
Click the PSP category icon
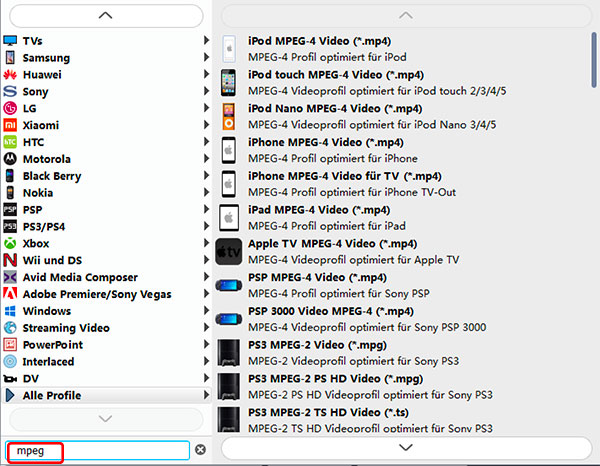point(10,210)
